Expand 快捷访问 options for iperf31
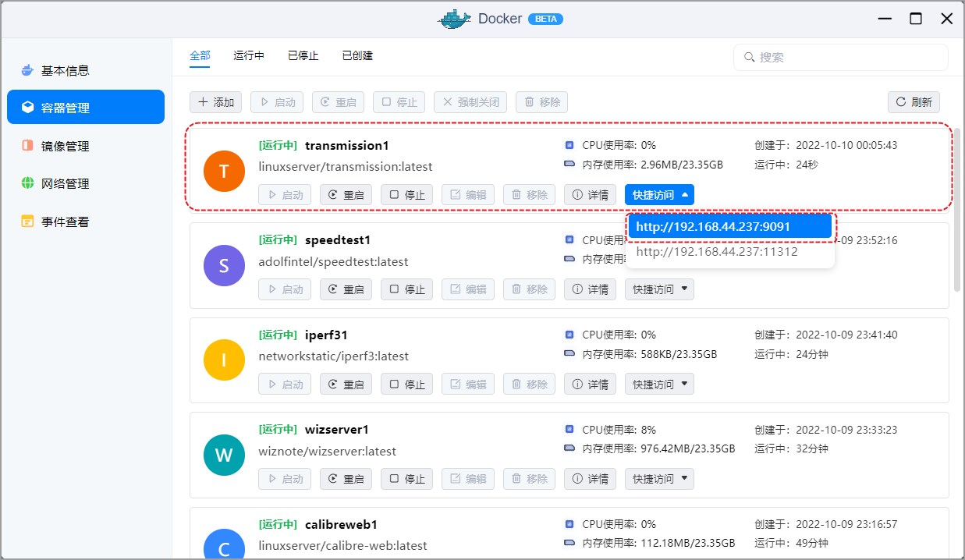965x560 pixels. tap(659, 383)
